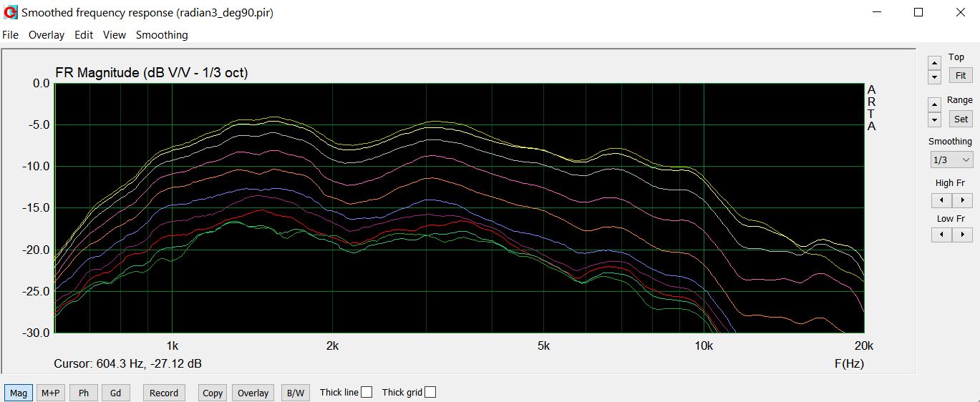The width and height of the screenshot is (980, 402).
Task: Open the Edit menu
Action: [x=84, y=34]
